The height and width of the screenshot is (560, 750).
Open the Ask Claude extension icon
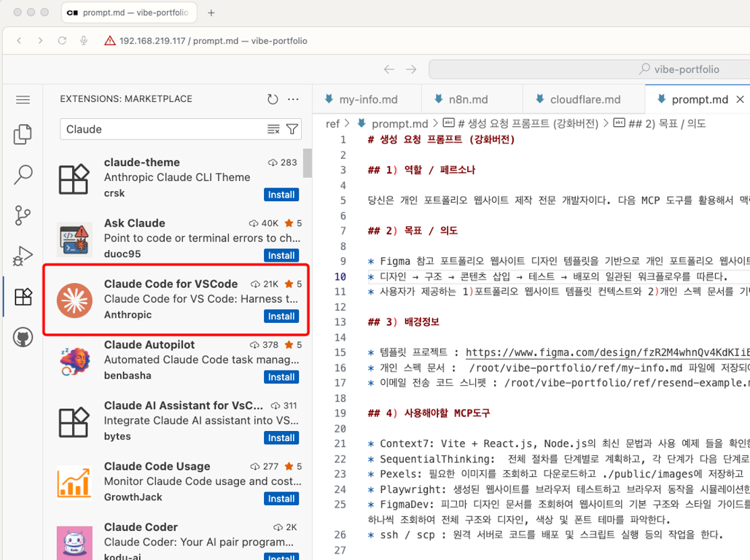tap(74, 240)
